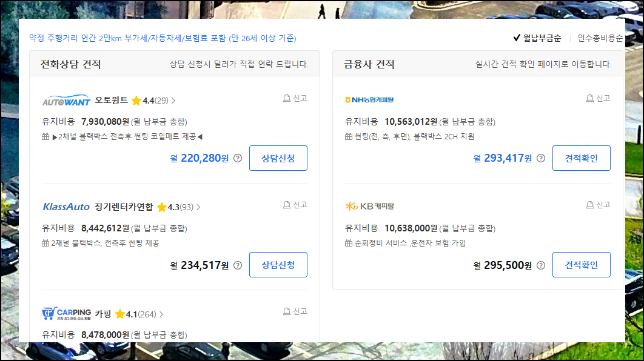644x361 pixels.
Task: Report the 카핑 listing via 신고
Action: point(295,312)
